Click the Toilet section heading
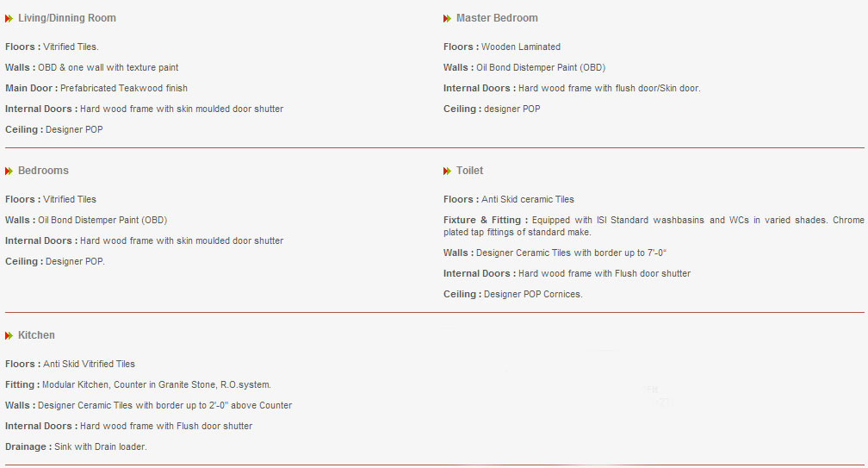The image size is (868, 468). [x=469, y=171]
